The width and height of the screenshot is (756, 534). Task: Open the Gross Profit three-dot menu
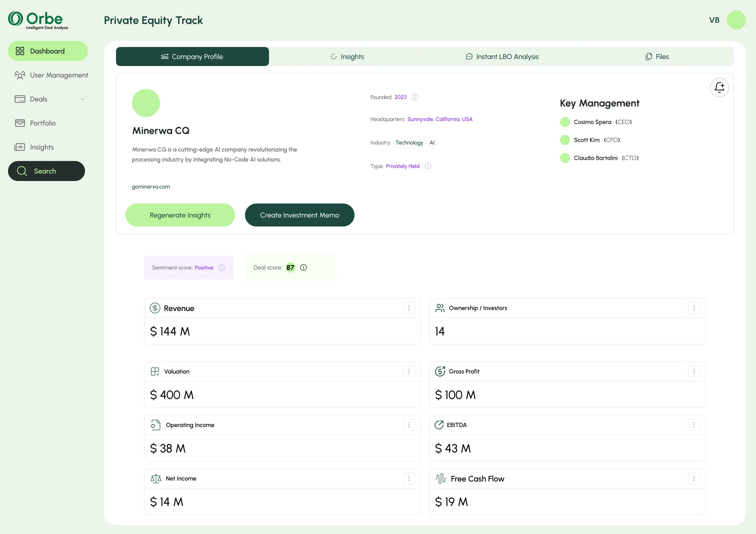click(x=694, y=371)
